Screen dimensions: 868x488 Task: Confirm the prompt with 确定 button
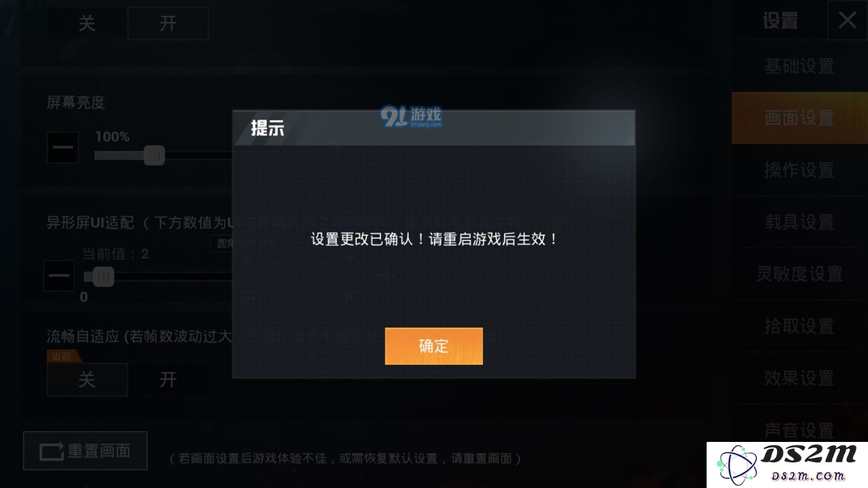434,346
